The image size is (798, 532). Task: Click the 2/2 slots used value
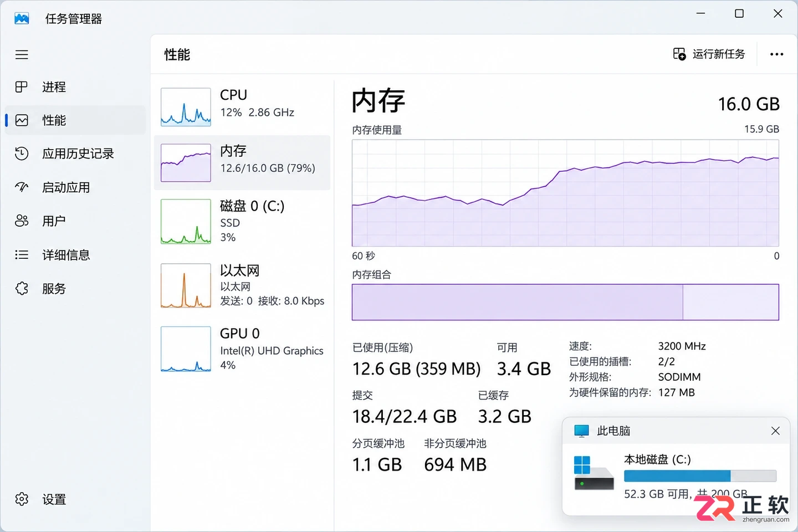[x=666, y=362]
